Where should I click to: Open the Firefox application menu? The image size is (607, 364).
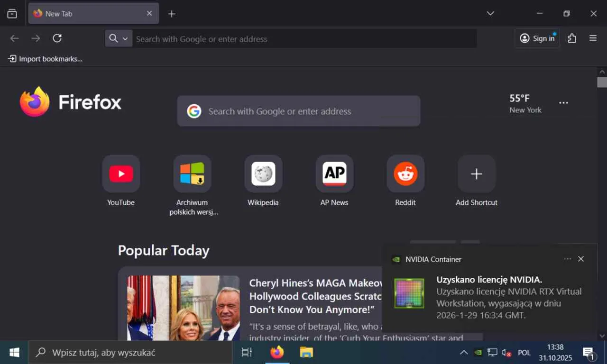click(593, 38)
